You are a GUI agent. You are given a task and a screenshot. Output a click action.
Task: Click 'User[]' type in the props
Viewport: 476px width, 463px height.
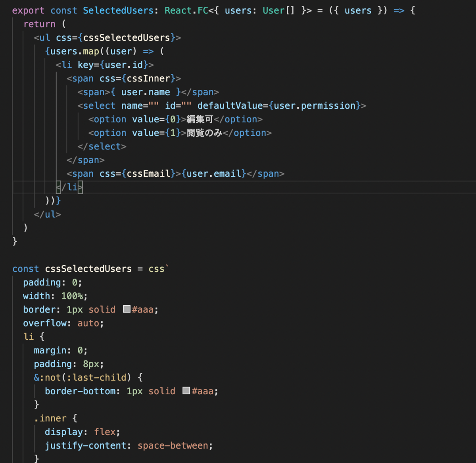pyautogui.click(x=279, y=10)
